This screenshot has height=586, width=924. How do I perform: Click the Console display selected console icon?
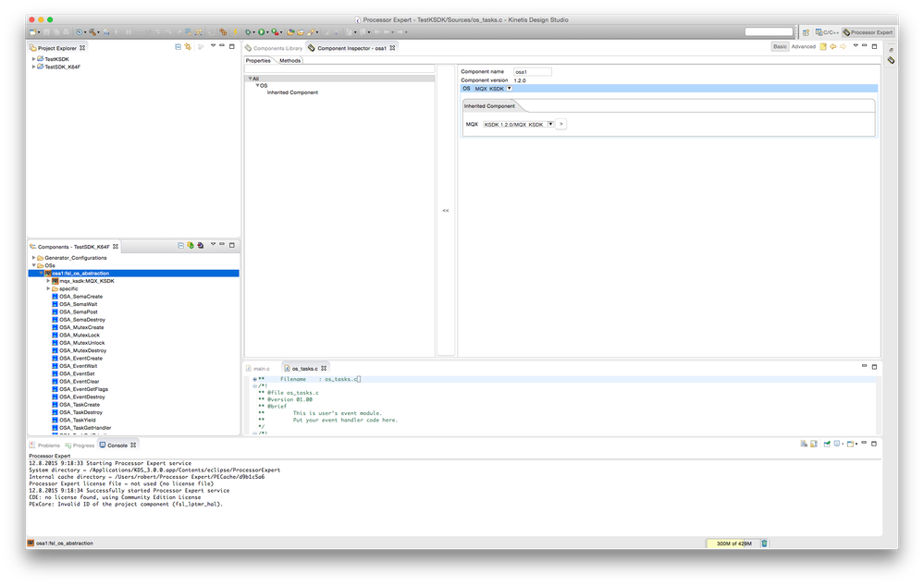(837, 444)
